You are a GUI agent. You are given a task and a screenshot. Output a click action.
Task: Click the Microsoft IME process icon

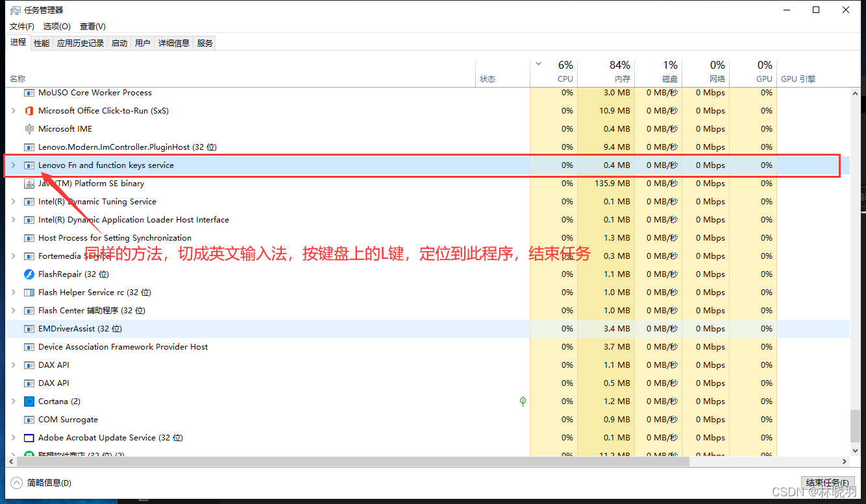[x=29, y=129]
